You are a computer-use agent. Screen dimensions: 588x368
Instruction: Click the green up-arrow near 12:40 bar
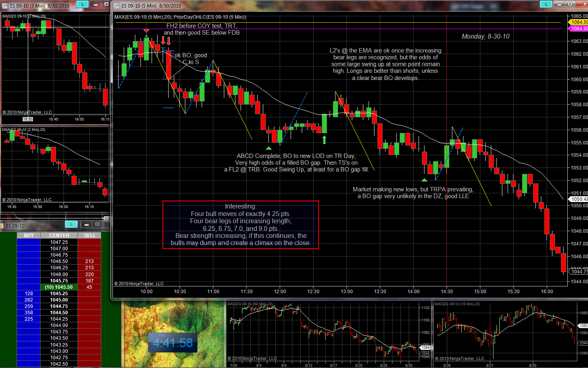(x=324, y=140)
